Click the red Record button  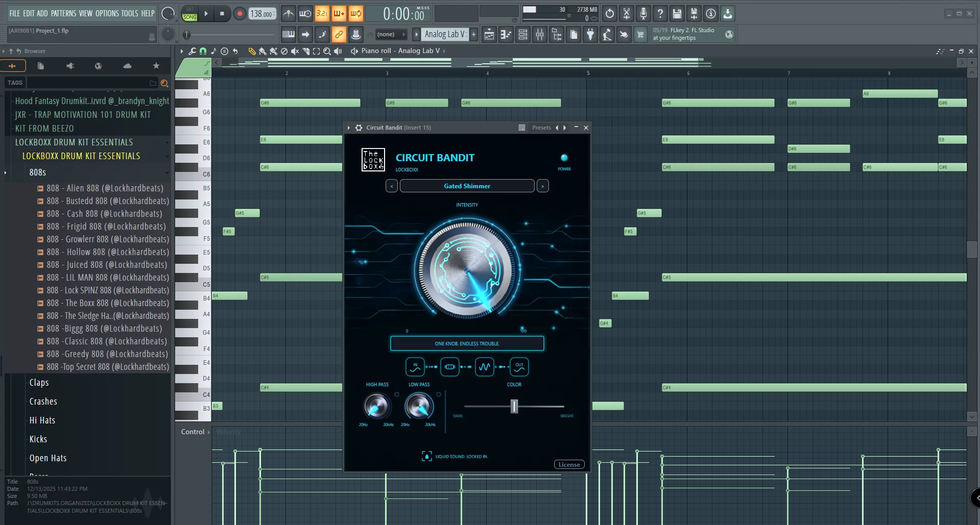coord(239,14)
